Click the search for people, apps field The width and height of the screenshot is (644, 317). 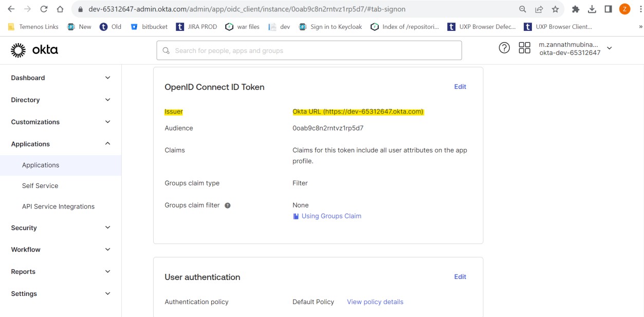[x=309, y=50]
